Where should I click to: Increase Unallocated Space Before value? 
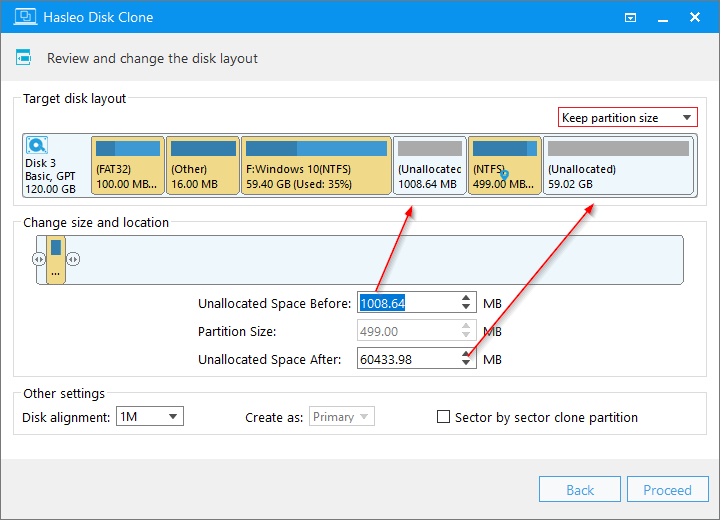point(466,298)
